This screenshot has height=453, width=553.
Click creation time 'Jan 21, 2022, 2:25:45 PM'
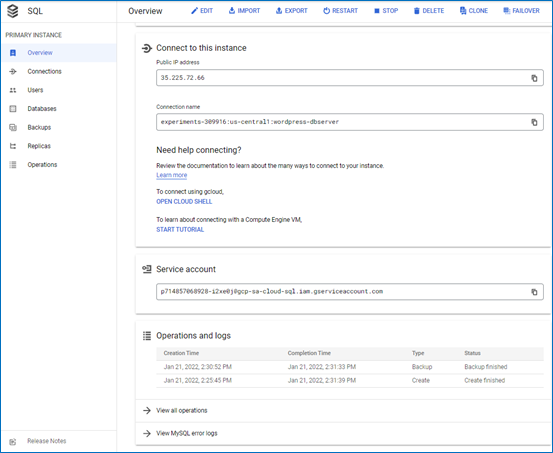[x=198, y=380]
